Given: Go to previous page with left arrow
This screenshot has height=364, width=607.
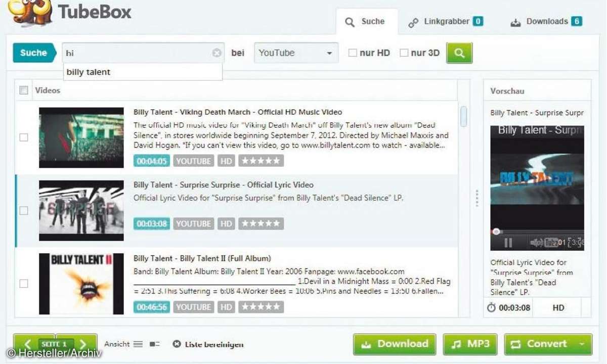Looking at the screenshot, I should point(28,344).
